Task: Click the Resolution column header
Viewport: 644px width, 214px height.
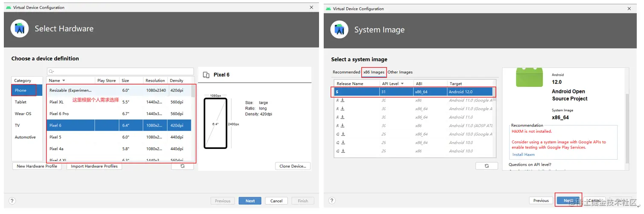Action: click(156, 80)
